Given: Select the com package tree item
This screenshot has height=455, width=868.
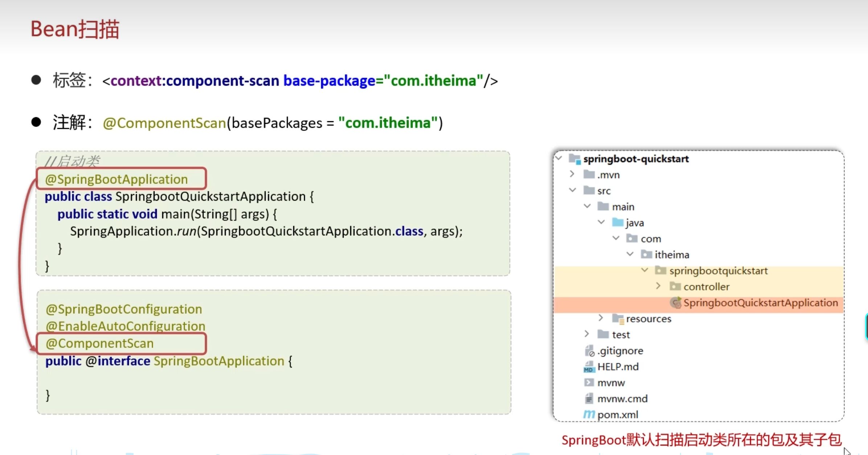Looking at the screenshot, I should (x=651, y=239).
